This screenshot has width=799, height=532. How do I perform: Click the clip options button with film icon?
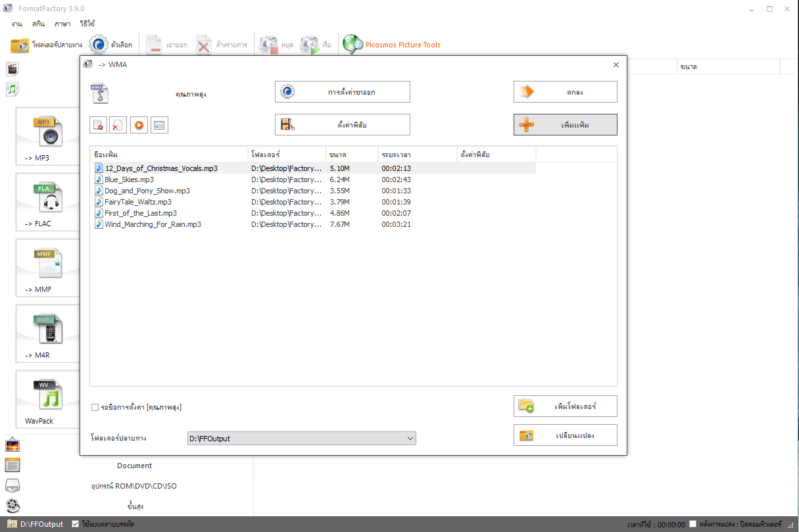click(x=343, y=125)
